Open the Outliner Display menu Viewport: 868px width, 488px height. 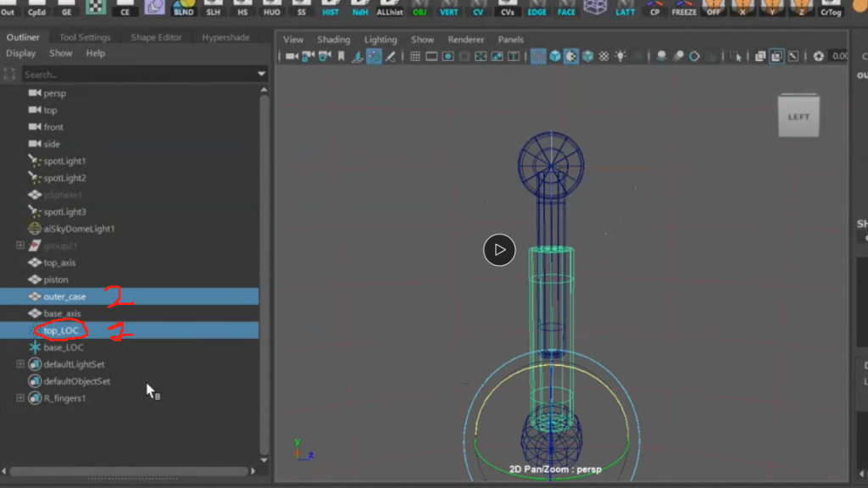point(20,53)
